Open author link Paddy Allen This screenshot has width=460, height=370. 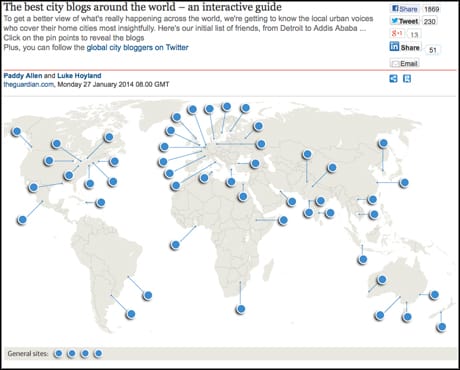23,76
